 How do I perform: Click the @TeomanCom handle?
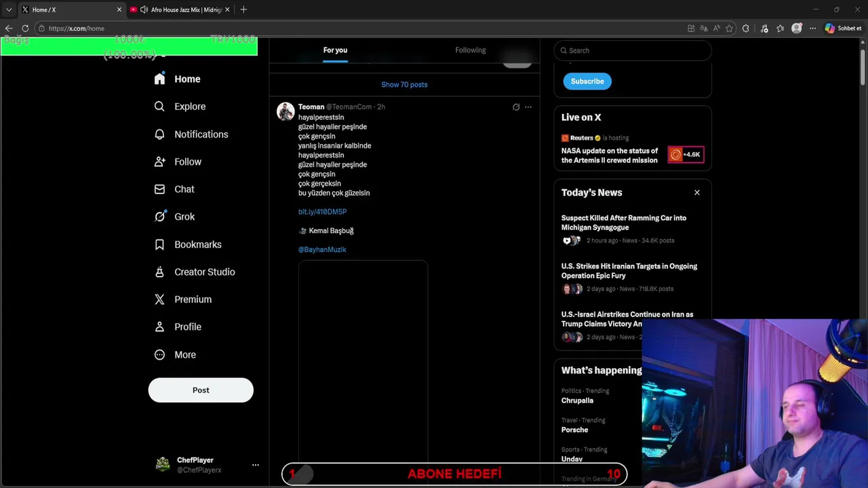349,107
